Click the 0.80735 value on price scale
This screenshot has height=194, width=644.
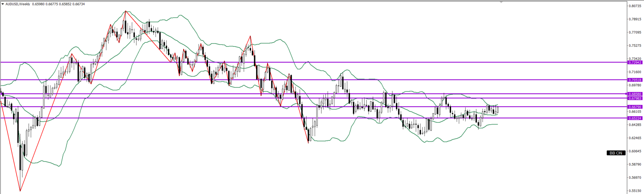coord(635,6)
